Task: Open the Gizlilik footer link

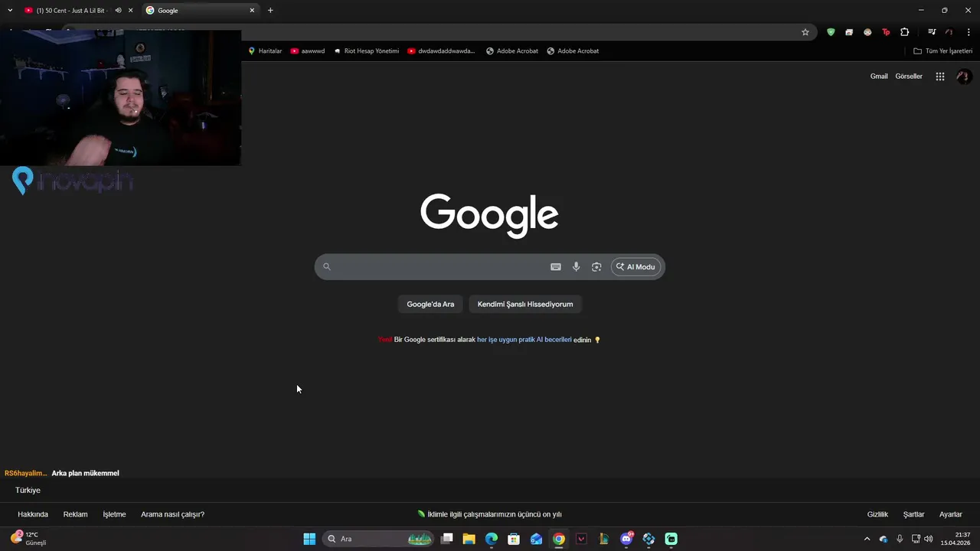Action: (x=877, y=514)
